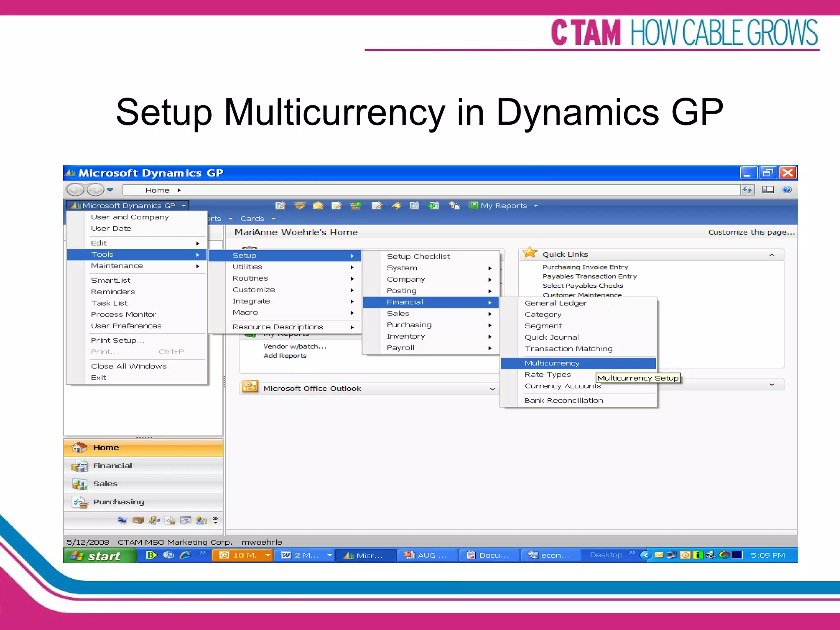Screen dimensions: 840x630
Task: Collapse the Quick Links section
Action: point(772,255)
